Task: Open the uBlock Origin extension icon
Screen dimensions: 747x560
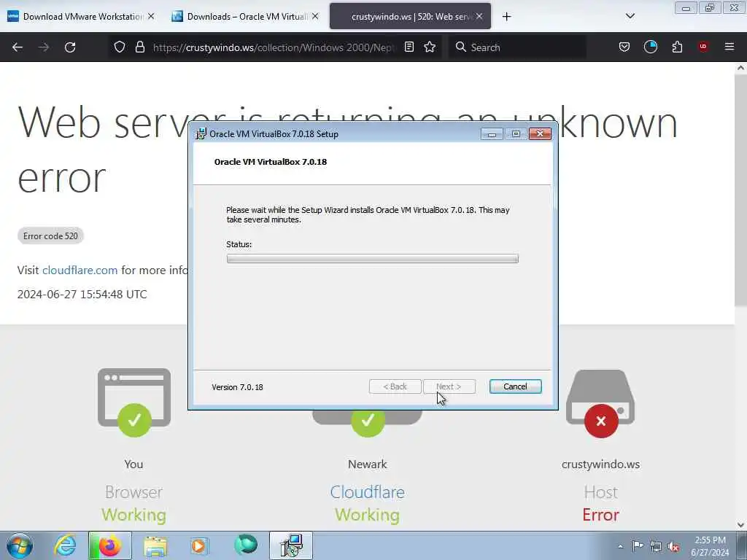Action: 703,47
